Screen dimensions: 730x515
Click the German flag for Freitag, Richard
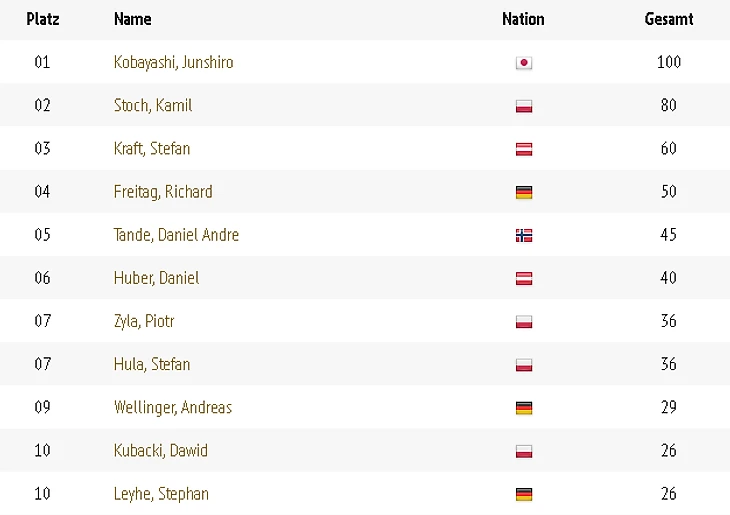[x=524, y=192]
